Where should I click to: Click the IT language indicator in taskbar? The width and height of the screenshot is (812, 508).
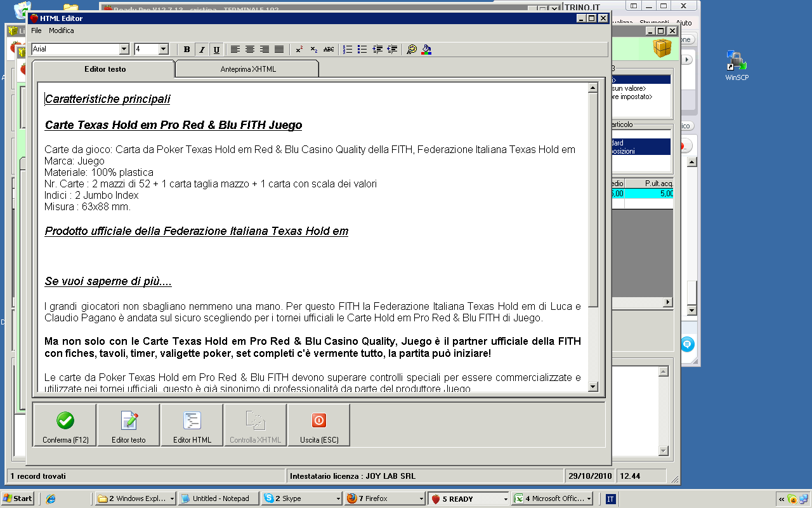[610, 499]
